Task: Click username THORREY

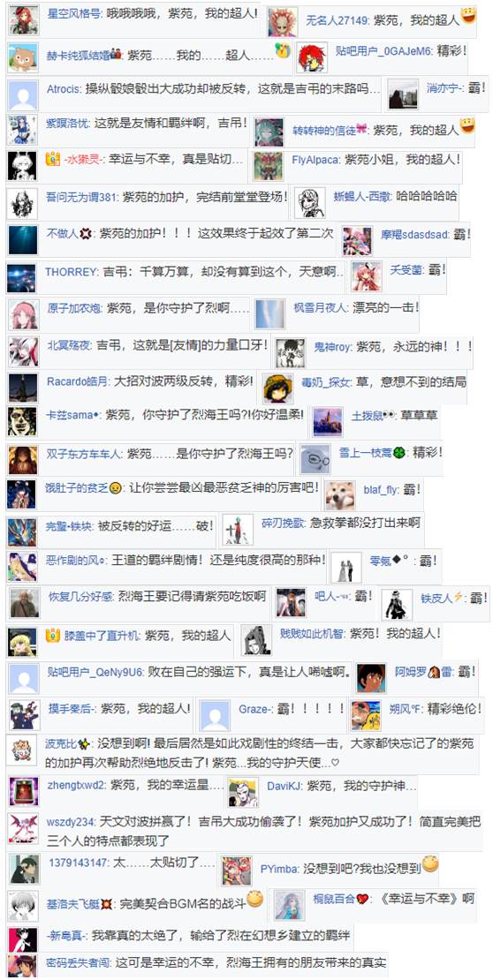Action: coord(72,271)
